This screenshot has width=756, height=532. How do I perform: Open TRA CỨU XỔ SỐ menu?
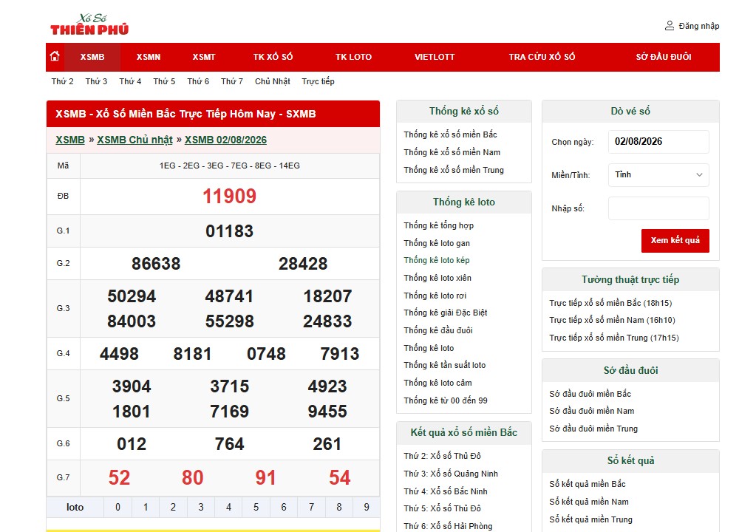click(542, 57)
